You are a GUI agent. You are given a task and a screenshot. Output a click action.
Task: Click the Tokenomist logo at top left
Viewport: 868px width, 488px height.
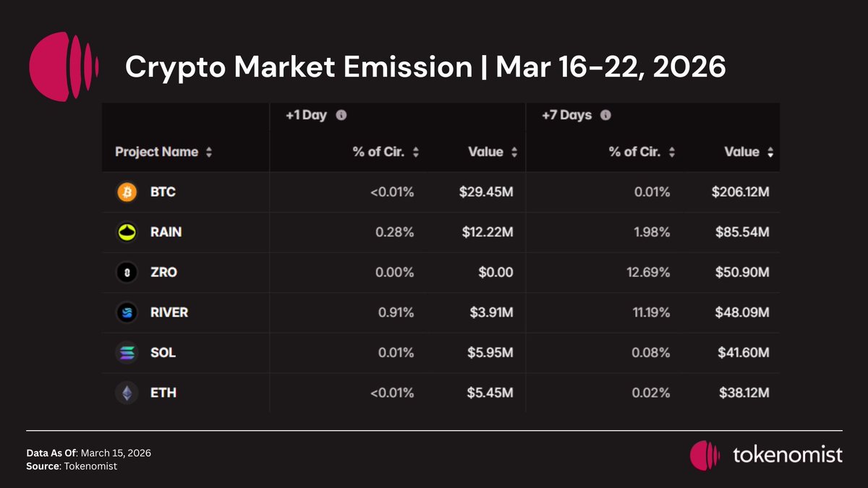tap(64, 67)
